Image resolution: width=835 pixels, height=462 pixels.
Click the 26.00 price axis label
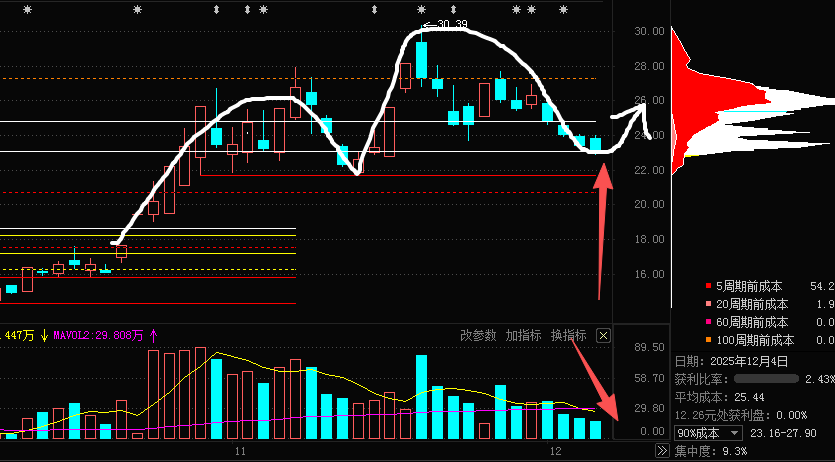pos(650,101)
